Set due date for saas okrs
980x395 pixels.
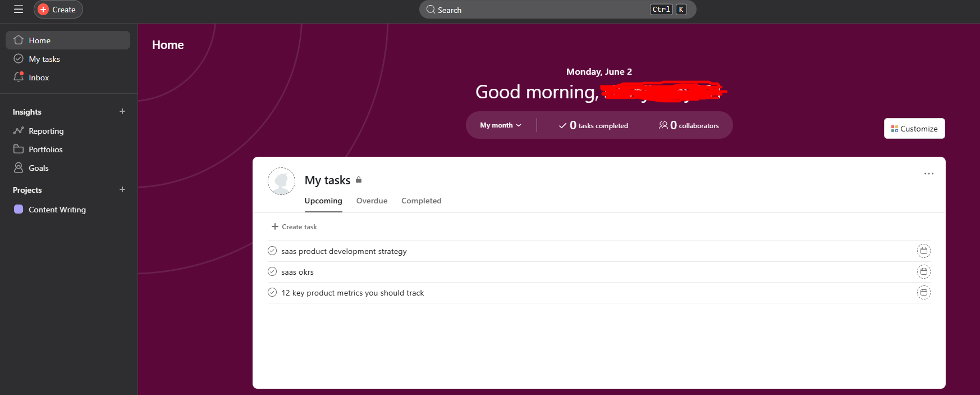click(923, 271)
